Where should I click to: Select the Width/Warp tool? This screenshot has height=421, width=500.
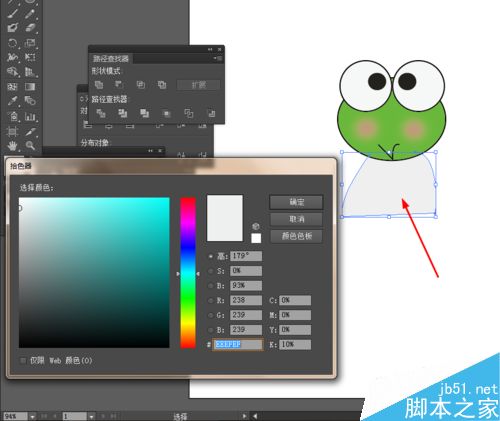[x=13, y=57]
